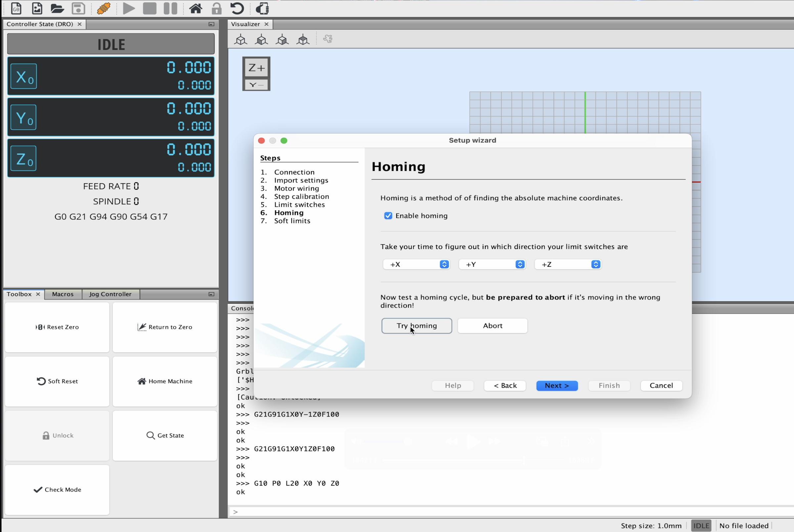794x532 pixels.
Task: Select the Connect plug icon in the toolbar
Action: (x=104, y=9)
